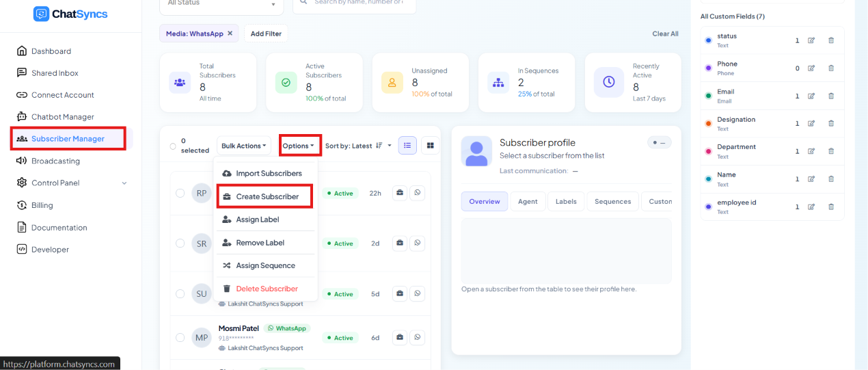This screenshot has width=868, height=370.
Task: Select the SR subscriber row checkbox
Action: 180,243
